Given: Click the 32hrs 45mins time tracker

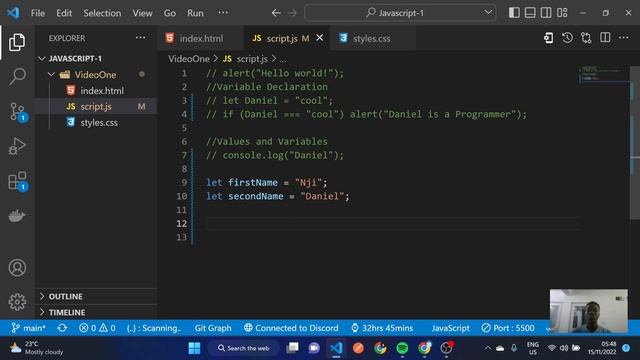Looking at the screenshot, I should tap(382, 328).
